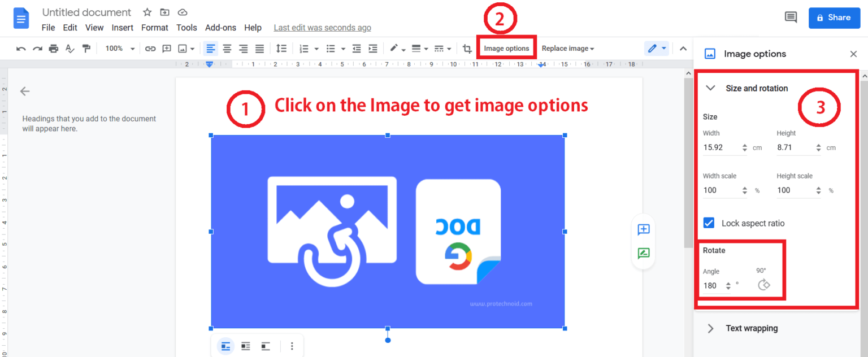Click the floating Add comment button

pyautogui.click(x=643, y=229)
